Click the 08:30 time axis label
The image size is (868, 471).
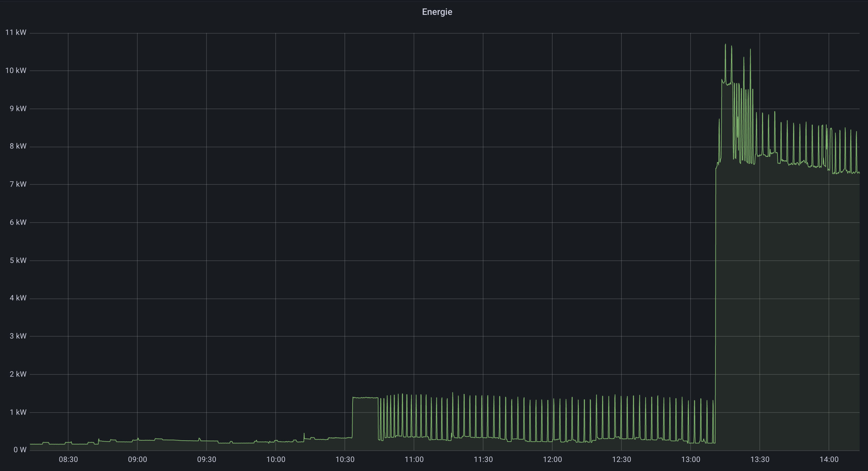[68, 460]
